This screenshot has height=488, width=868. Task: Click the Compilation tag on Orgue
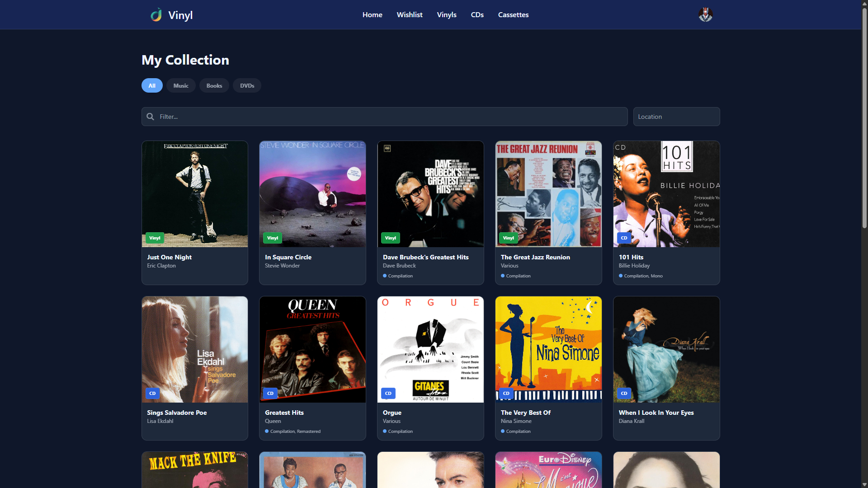pyautogui.click(x=397, y=432)
